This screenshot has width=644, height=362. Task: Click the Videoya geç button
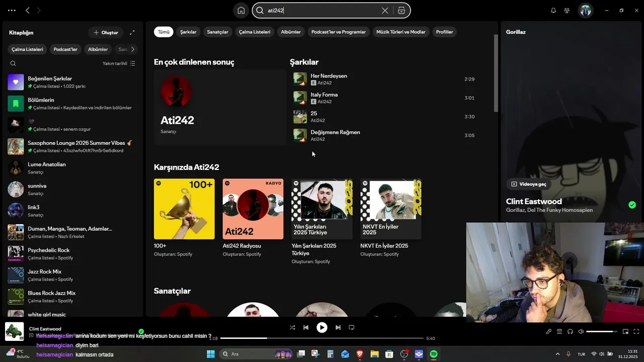pos(528,184)
